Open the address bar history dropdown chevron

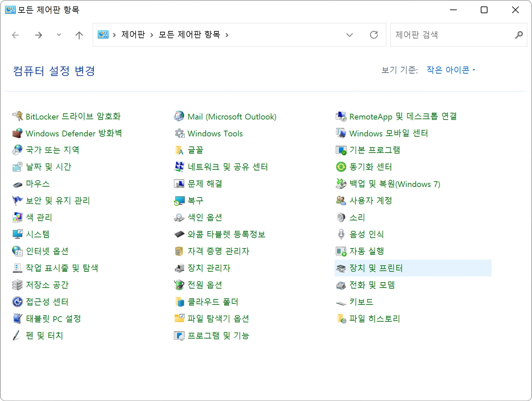point(349,35)
